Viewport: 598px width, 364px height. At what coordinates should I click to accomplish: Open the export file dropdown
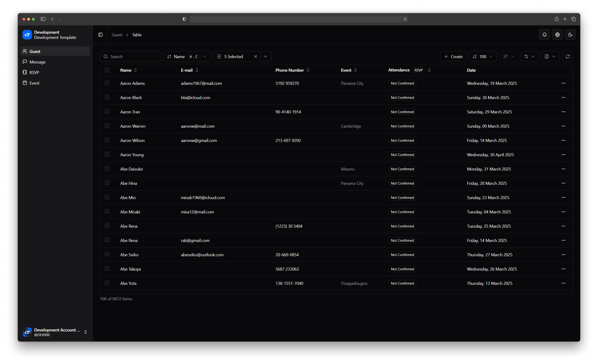550,56
